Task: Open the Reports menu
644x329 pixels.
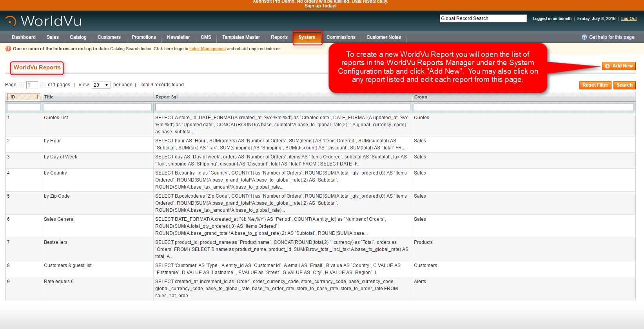Action: 279,37
